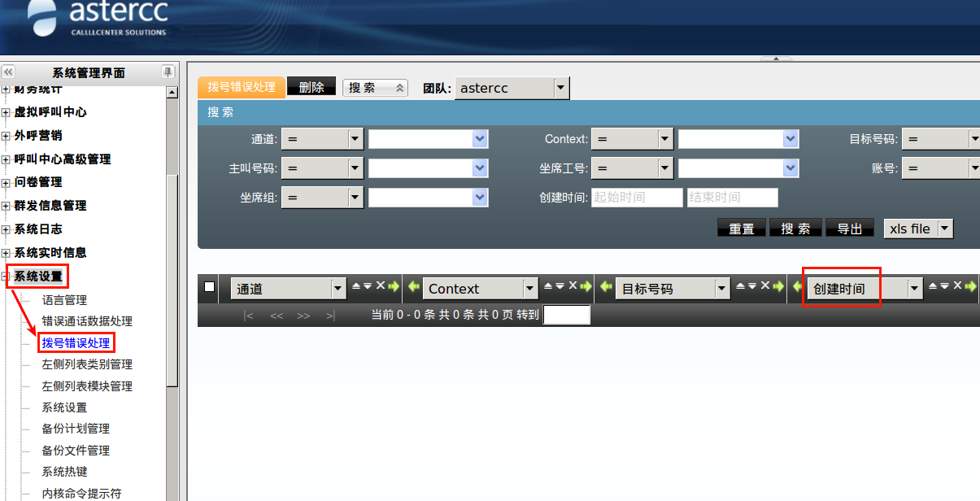
Task: Tick the select-all checkbox in table header
Action: pos(210,287)
